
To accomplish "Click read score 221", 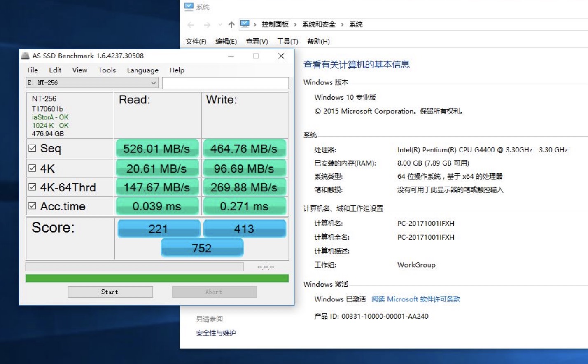I will [x=159, y=229].
